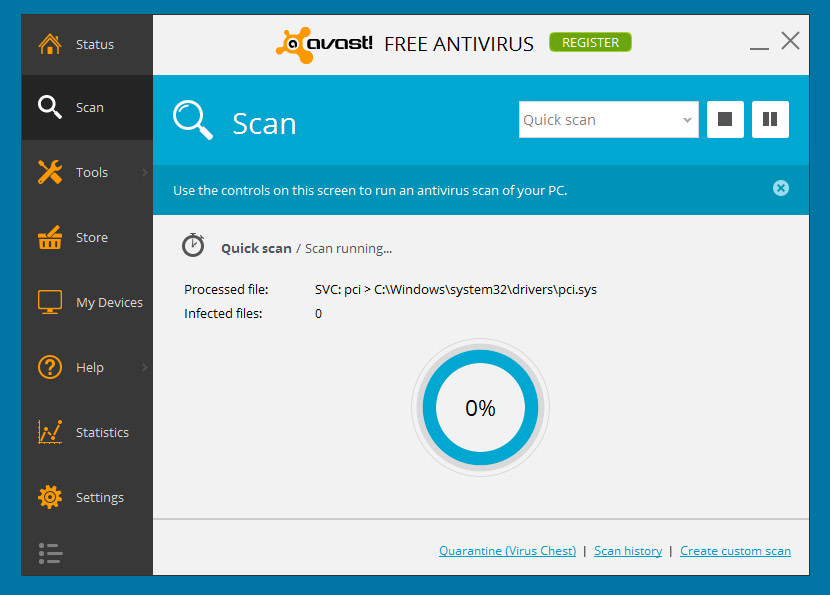Click the Statistics chart icon
Screen dimensions: 830x595
[50, 432]
